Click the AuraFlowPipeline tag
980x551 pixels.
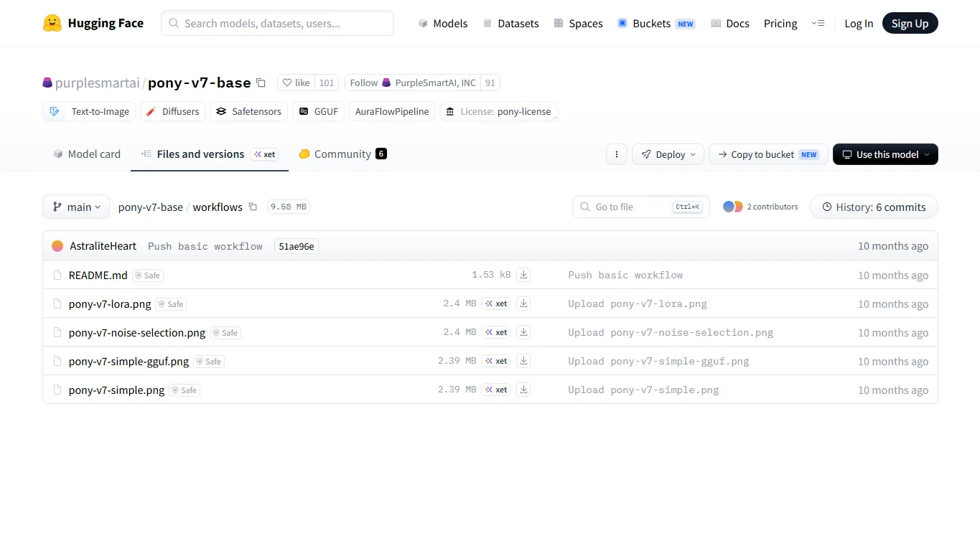click(x=392, y=111)
